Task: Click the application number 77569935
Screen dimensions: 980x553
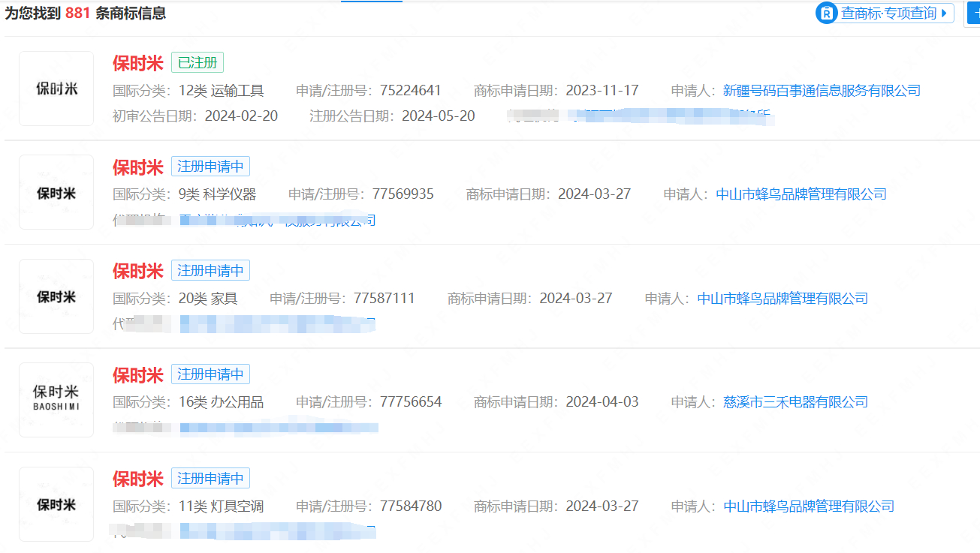Action: [403, 194]
